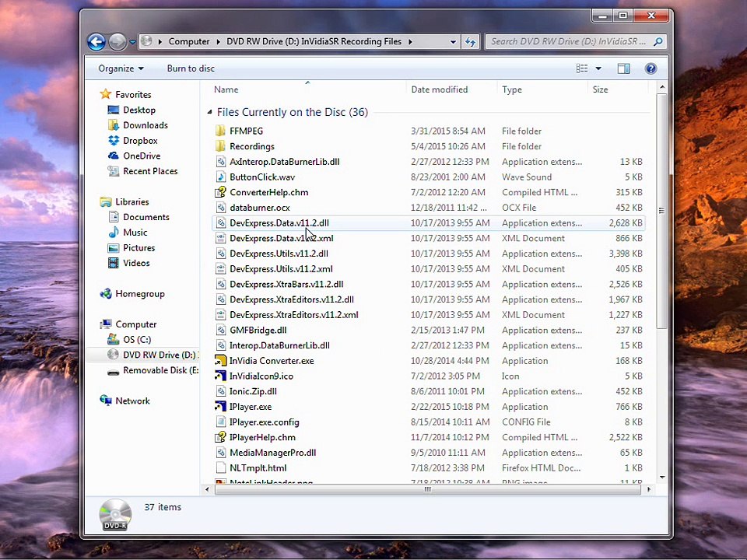Image resolution: width=747 pixels, height=560 pixels.
Task: Select the DevExpress.Utils.v11.2.xml file name
Action: point(281,269)
